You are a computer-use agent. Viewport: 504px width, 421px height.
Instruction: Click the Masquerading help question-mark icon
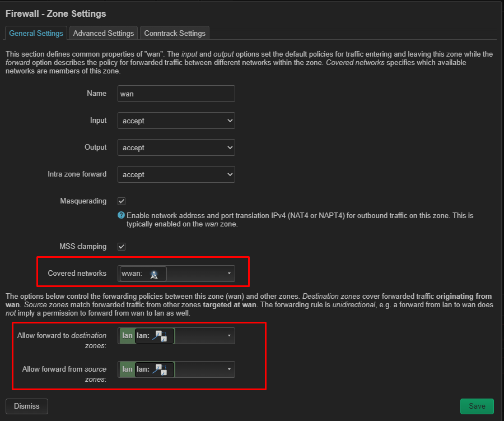pos(121,215)
